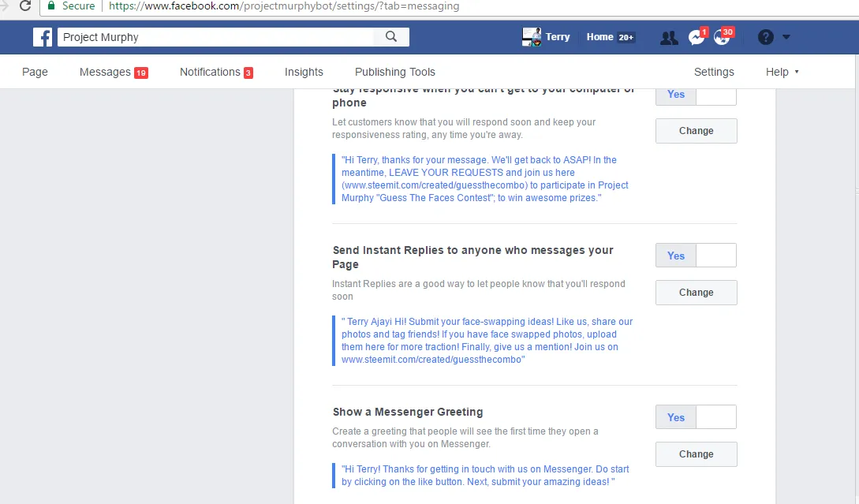Click Terry's profile picture thumbnail

coord(532,37)
